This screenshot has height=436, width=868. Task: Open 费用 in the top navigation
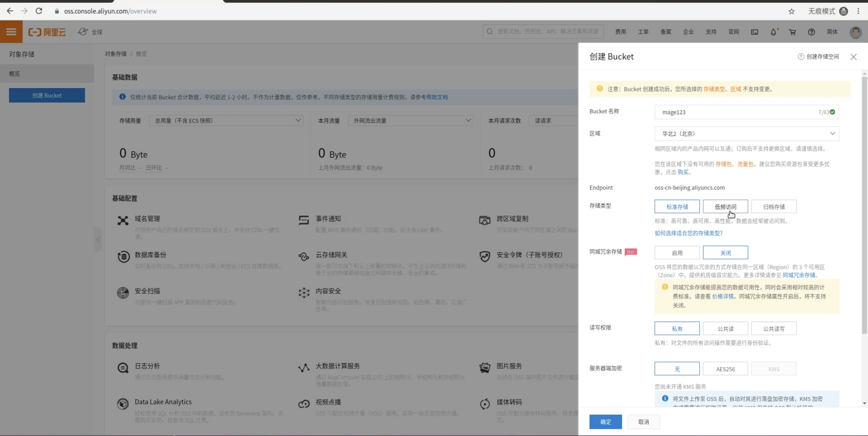coord(620,32)
